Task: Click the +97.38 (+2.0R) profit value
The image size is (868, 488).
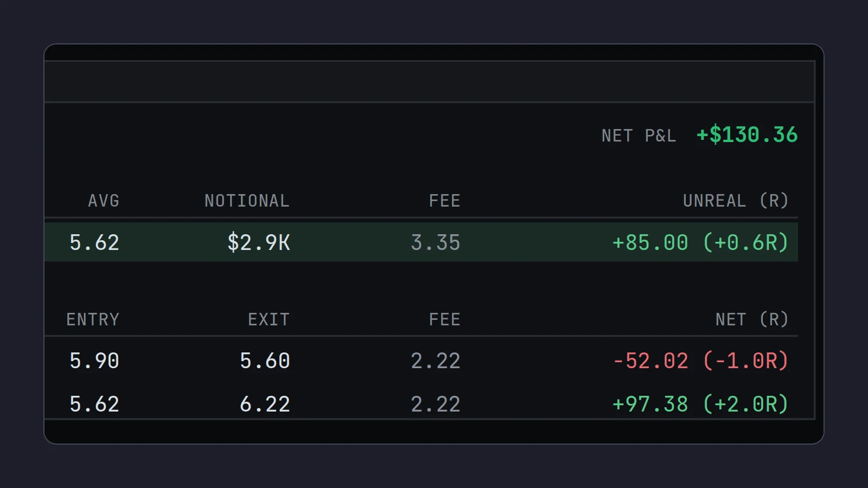Action: [700, 404]
